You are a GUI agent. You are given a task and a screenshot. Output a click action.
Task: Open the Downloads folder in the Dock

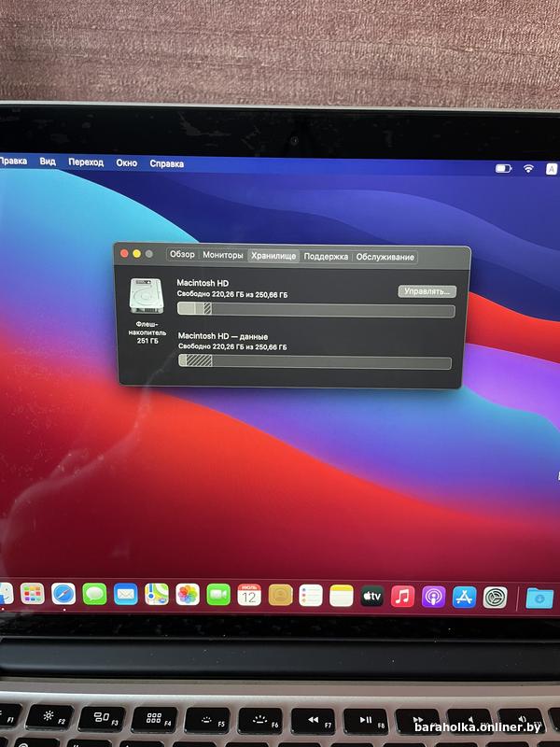click(x=539, y=598)
